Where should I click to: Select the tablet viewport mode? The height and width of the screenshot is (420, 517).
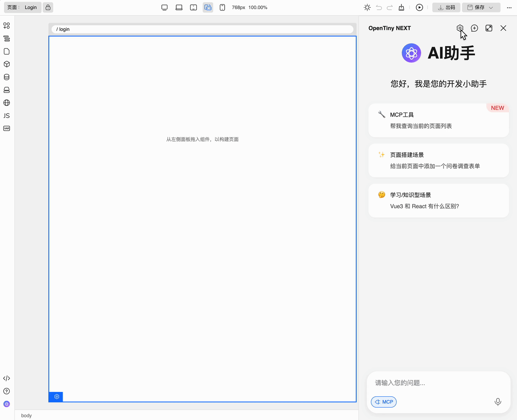[193, 7]
